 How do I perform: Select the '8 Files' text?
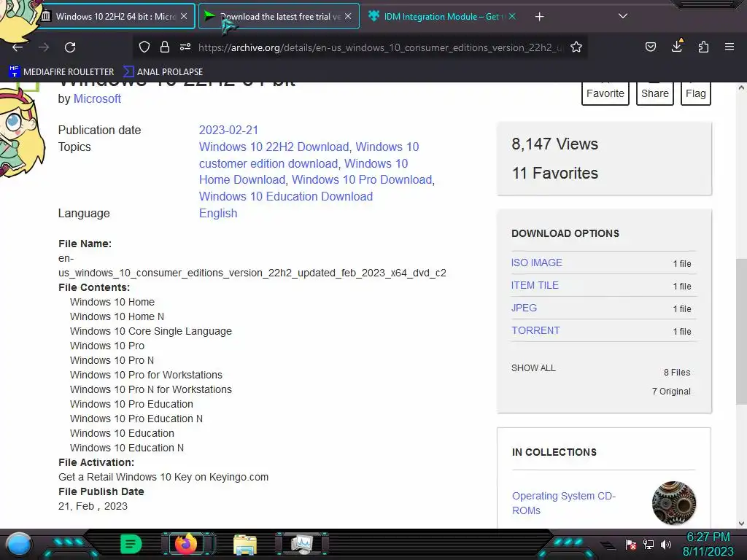677,373
